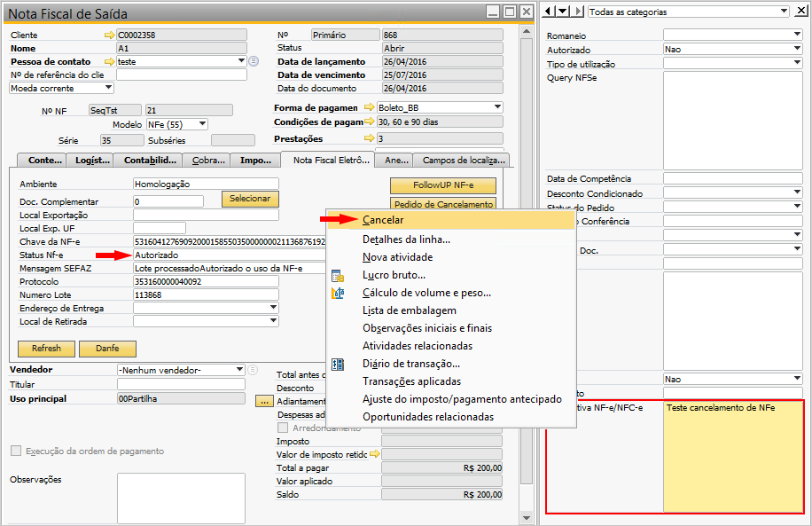Viewport: 812px width, 526px height.
Task: Select Oportunidades relacionadas menu entry
Action: coord(450,417)
